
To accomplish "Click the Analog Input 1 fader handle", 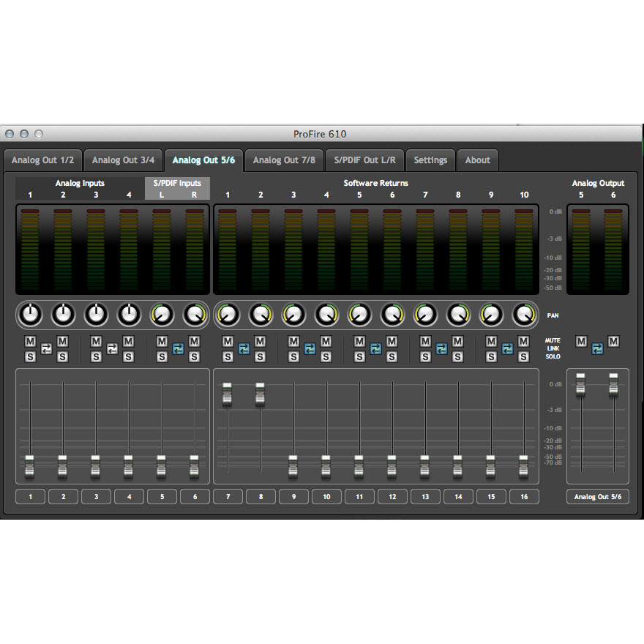I will [29, 467].
